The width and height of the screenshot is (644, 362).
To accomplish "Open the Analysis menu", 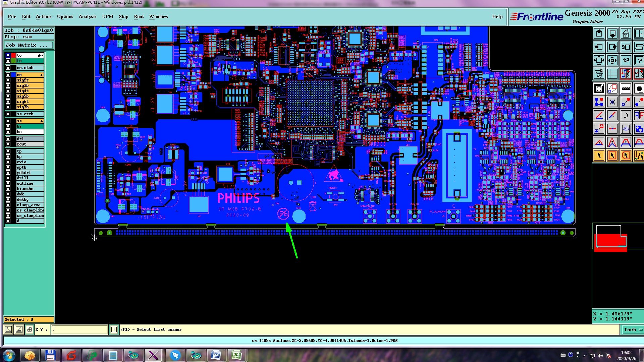I will [87, 16].
